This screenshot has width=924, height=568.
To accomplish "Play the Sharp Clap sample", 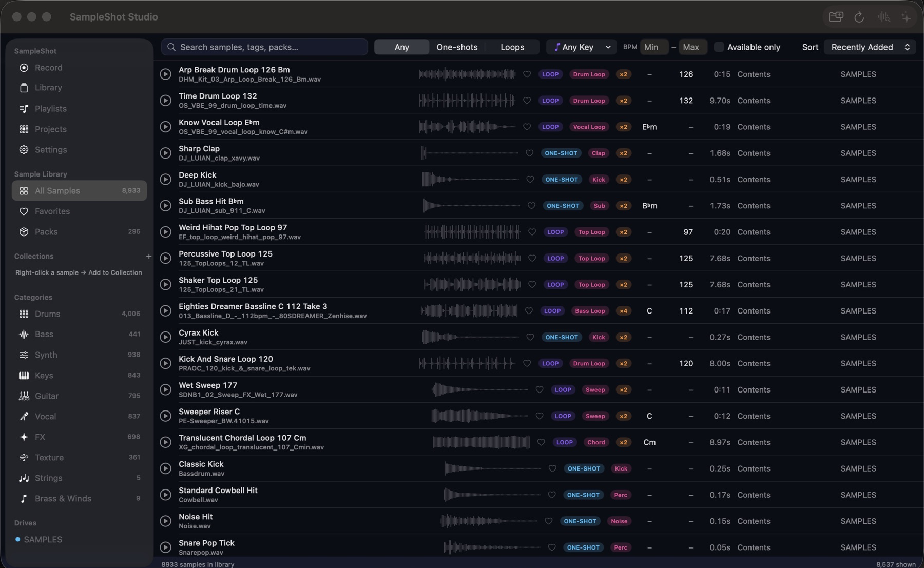I will coord(165,153).
